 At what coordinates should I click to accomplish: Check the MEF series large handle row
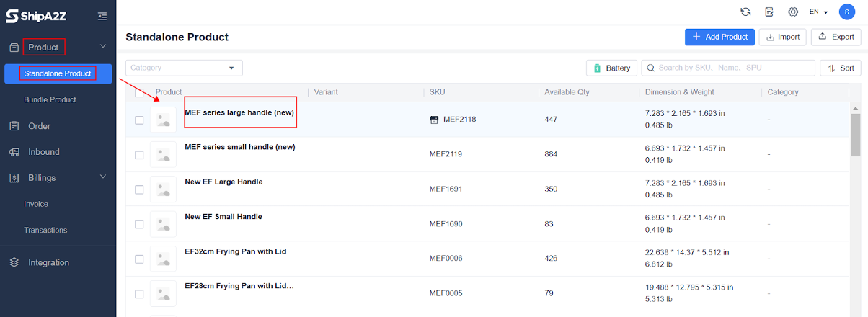[x=139, y=120]
